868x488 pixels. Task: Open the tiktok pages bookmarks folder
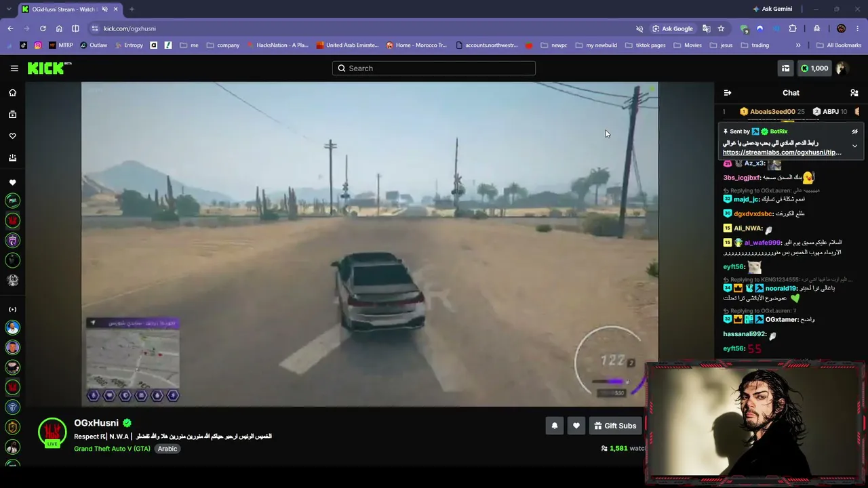[x=645, y=45]
